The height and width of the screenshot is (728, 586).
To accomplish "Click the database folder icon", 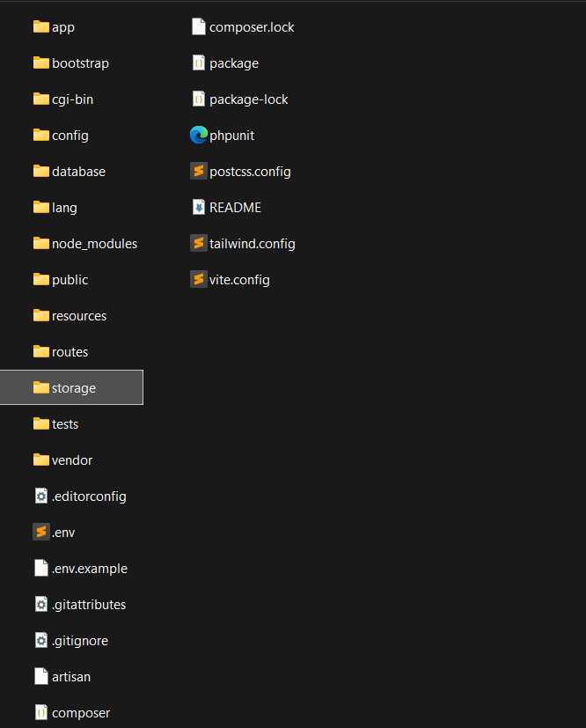I will coord(40,172).
